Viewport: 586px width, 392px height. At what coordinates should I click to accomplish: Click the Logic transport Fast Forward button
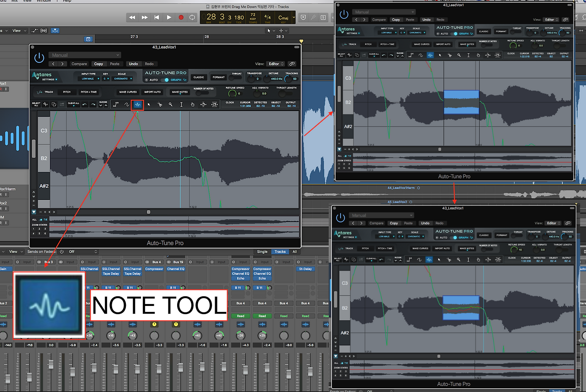(x=145, y=17)
